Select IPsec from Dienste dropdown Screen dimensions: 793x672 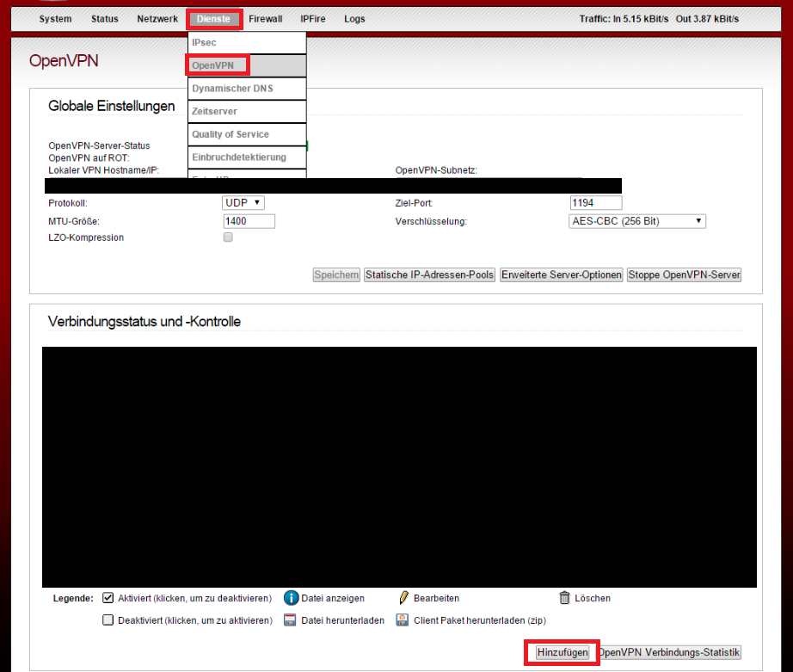click(247, 42)
